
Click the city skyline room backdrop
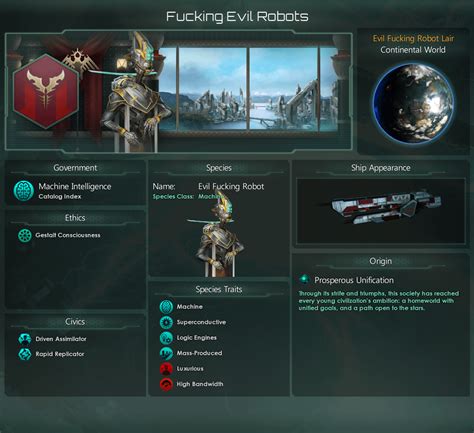coord(248,89)
